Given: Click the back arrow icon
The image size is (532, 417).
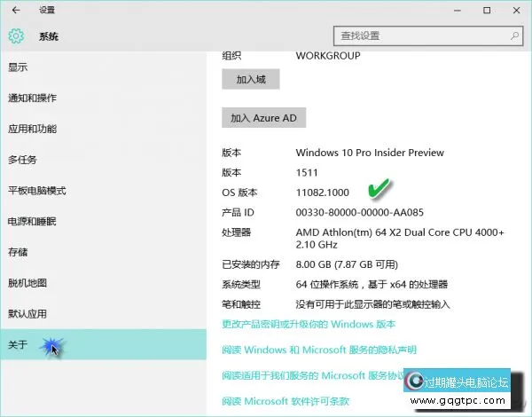Looking at the screenshot, I should click(15, 11).
